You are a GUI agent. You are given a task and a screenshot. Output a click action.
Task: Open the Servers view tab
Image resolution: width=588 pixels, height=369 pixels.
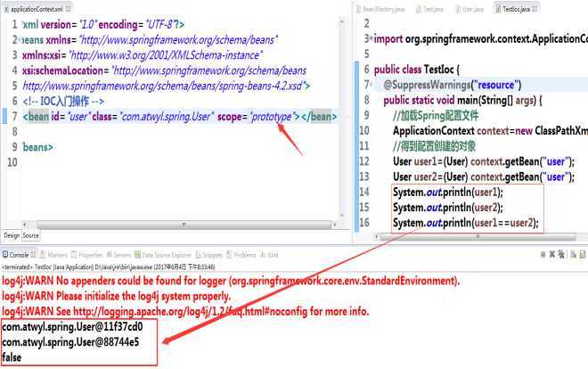coord(118,255)
